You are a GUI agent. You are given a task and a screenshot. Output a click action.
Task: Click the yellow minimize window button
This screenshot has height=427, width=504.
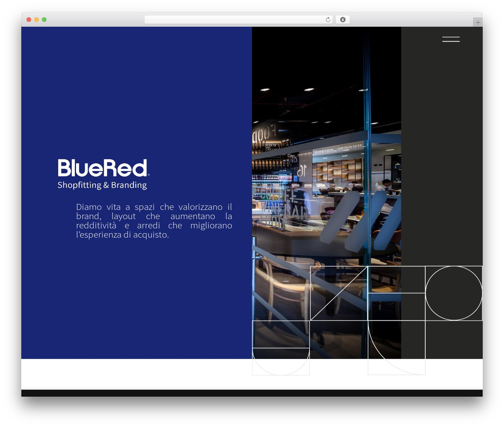point(36,20)
